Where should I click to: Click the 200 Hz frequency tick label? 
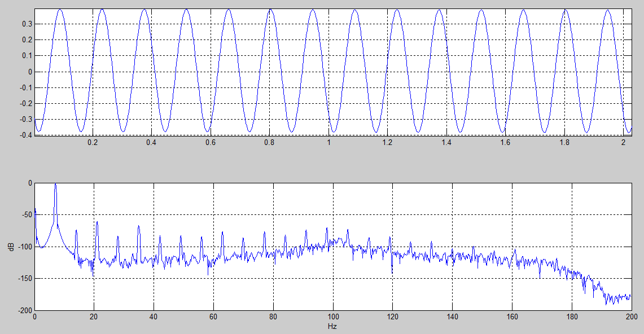coord(631,317)
